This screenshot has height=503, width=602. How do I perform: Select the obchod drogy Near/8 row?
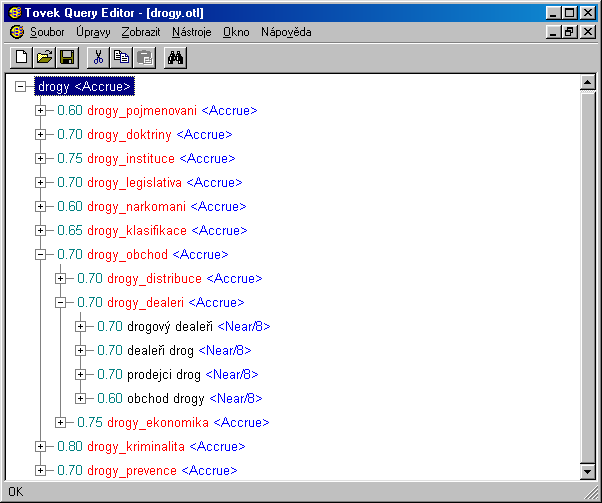pyautogui.click(x=180, y=399)
